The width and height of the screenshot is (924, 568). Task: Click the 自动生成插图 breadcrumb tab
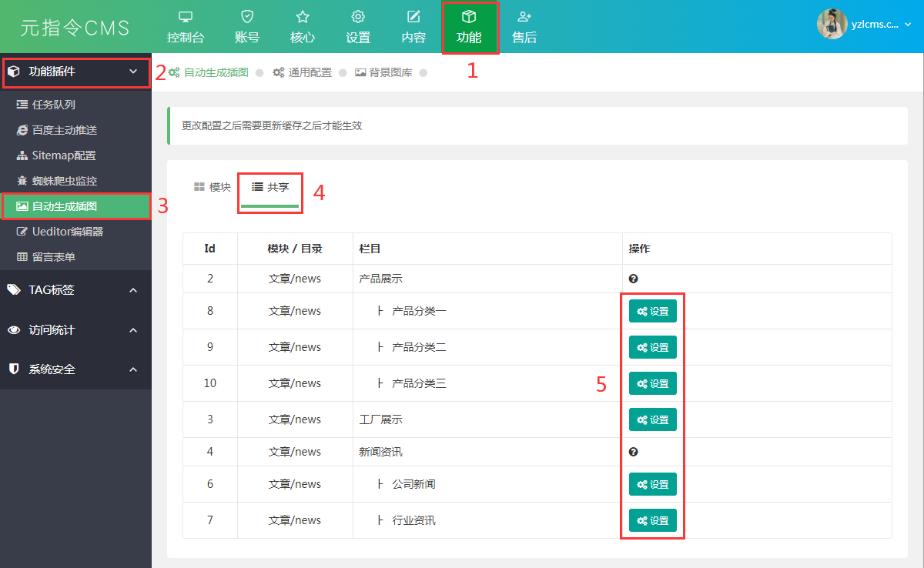[x=209, y=72]
